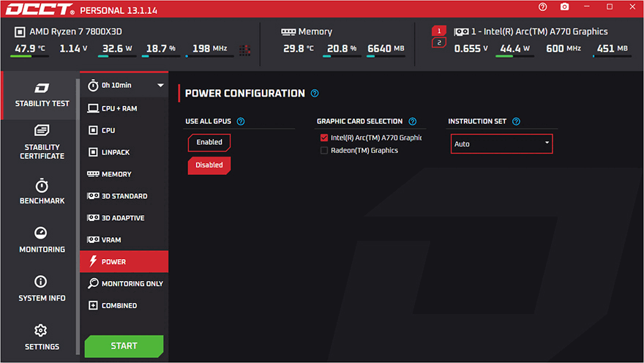Screen dimensions: 644x363
Task: Open the Instruction Set Auto dropdown
Action: [x=501, y=144]
